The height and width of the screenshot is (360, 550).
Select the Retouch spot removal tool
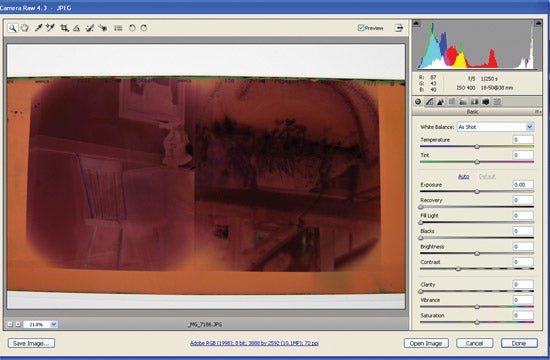pyautogui.click(x=90, y=28)
